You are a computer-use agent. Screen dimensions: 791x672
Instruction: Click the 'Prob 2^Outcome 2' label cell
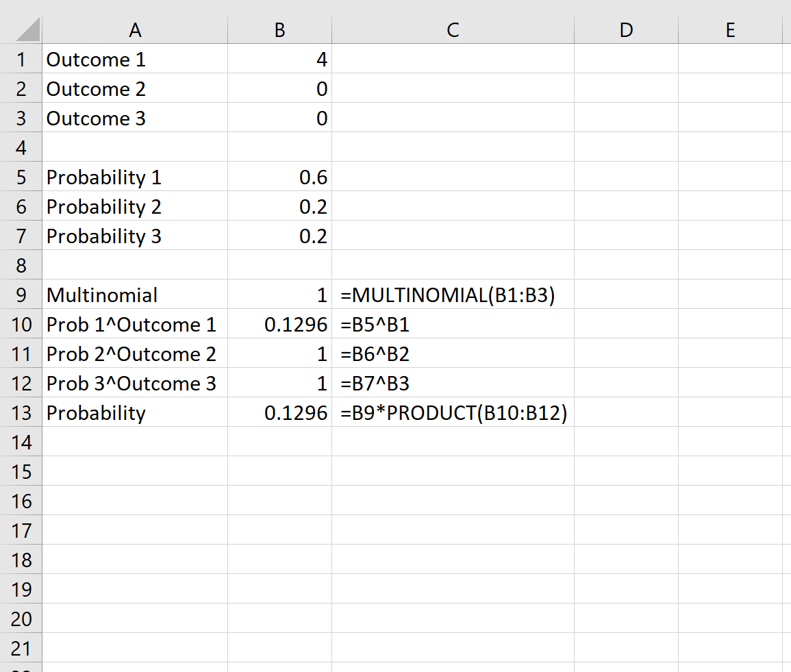tap(135, 353)
